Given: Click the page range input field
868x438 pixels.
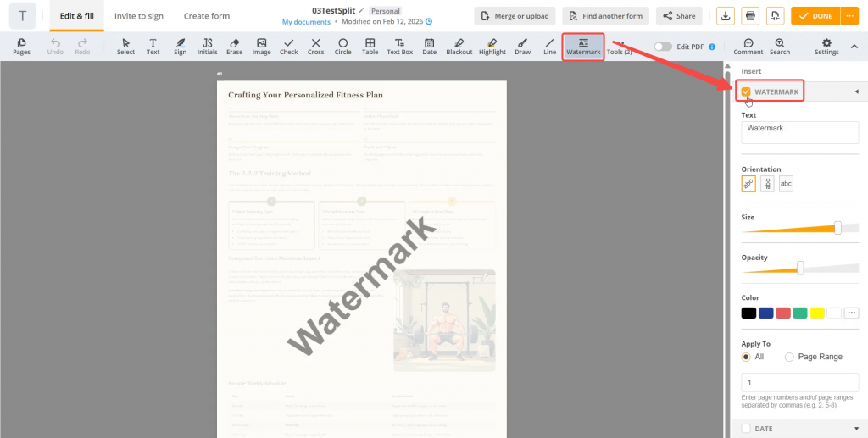Looking at the screenshot, I should pyautogui.click(x=800, y=383).
